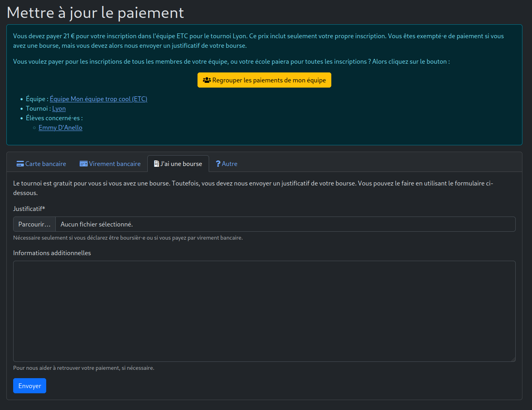Open the Équipe Mon équipe trop cool (ETC) link
Viewport: 532px width, 410px height.
coord(98,99)
